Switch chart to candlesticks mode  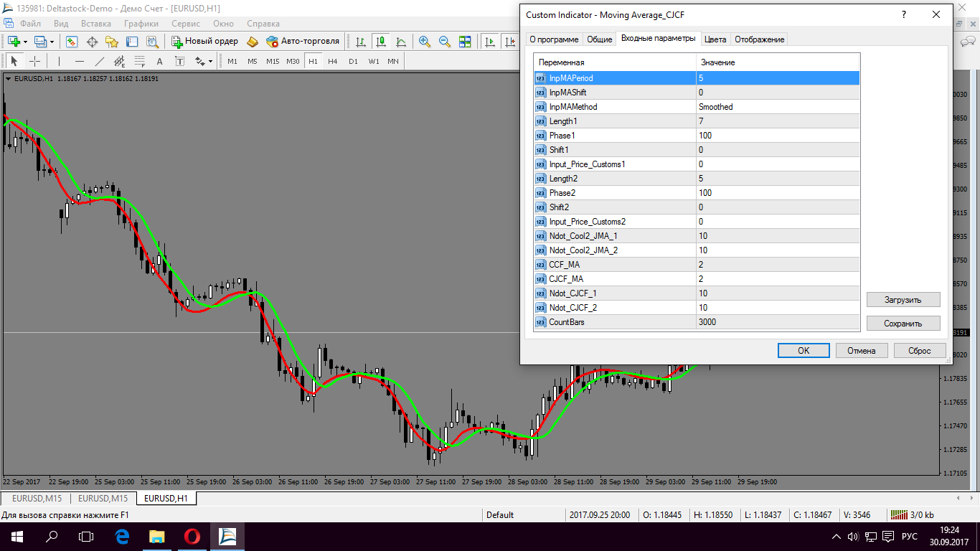tap(381, 42)
